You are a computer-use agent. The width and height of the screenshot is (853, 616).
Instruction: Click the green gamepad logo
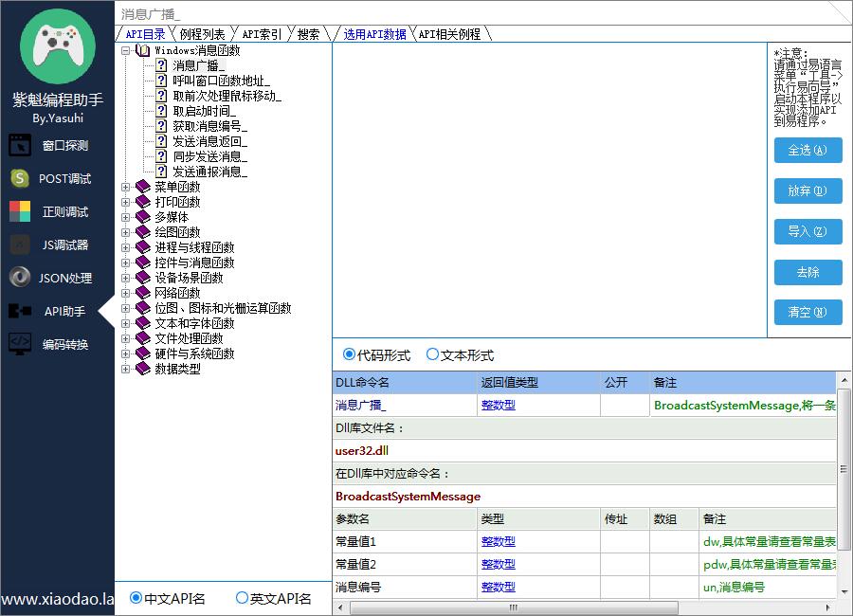(58, 46)
